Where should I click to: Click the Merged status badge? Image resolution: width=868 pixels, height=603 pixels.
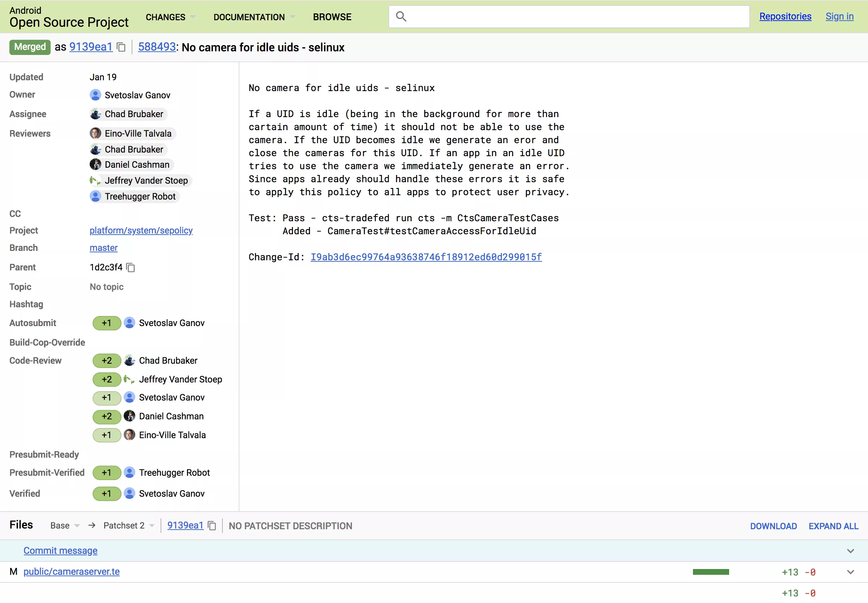coord(30,47)
